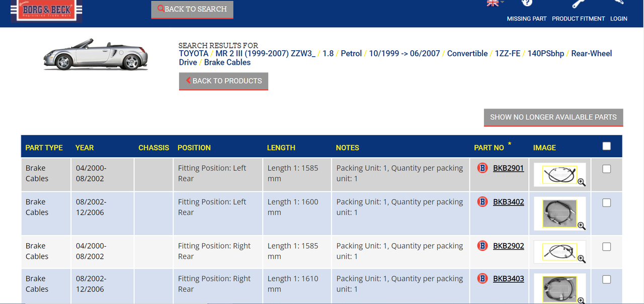The width and height of the screenshot is (644, 304).
Task: Sort by YEAR column header
Action: (x=85, y=148)
